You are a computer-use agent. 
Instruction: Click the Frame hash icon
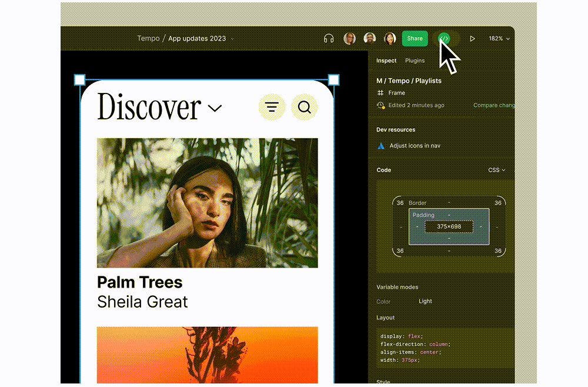(x=380, y=92)
